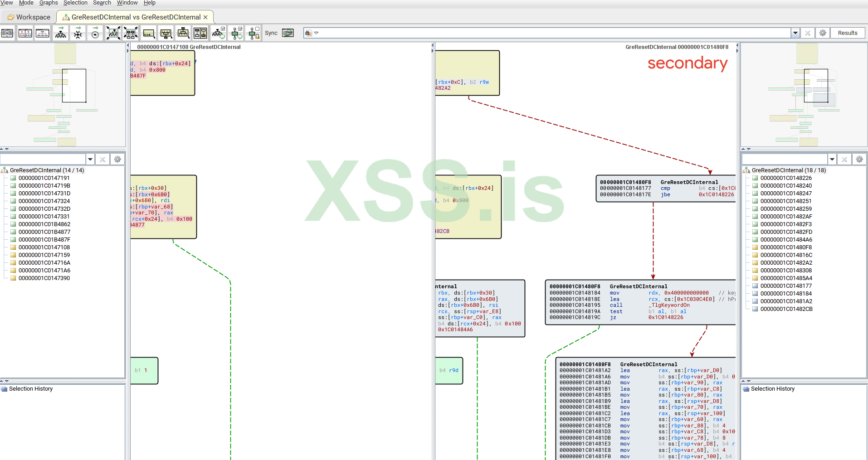Open secondary tree filter dropdown
Image resolution: width=868 pixels, height=460 pixels.
point(832,159)
